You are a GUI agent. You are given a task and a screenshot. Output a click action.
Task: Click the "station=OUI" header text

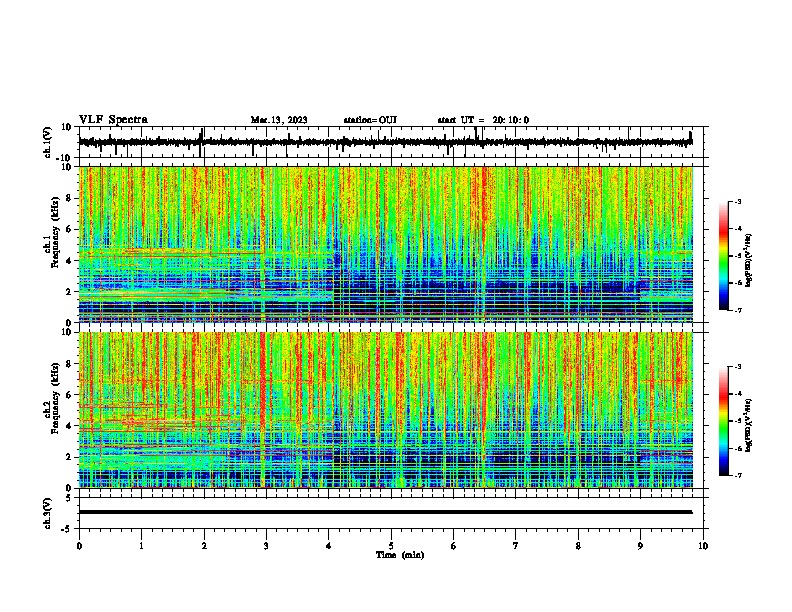(x=370, y=120)
